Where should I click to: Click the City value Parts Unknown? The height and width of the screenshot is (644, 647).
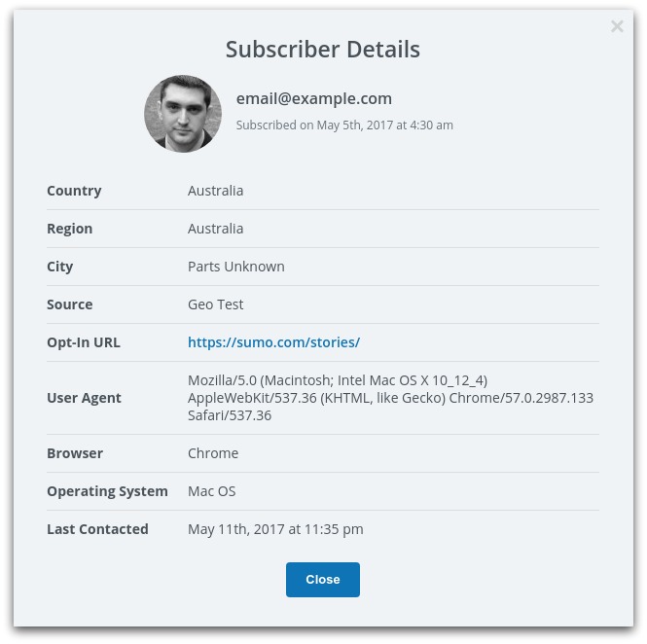pos(236,267)
